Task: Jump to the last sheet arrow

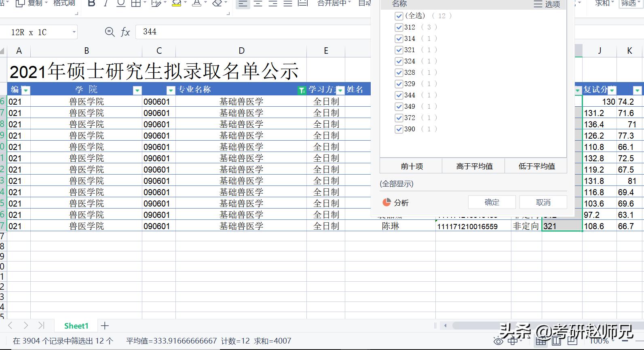Action: [41, 325]
